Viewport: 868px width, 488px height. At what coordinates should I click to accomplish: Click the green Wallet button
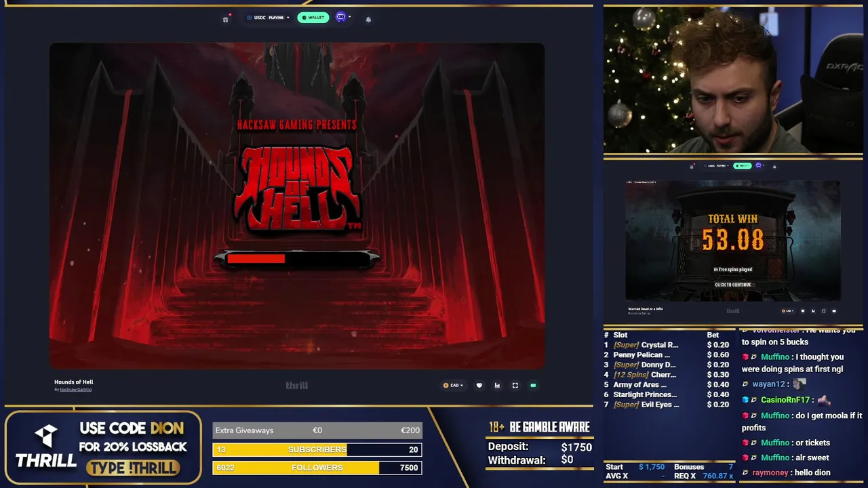313,18
